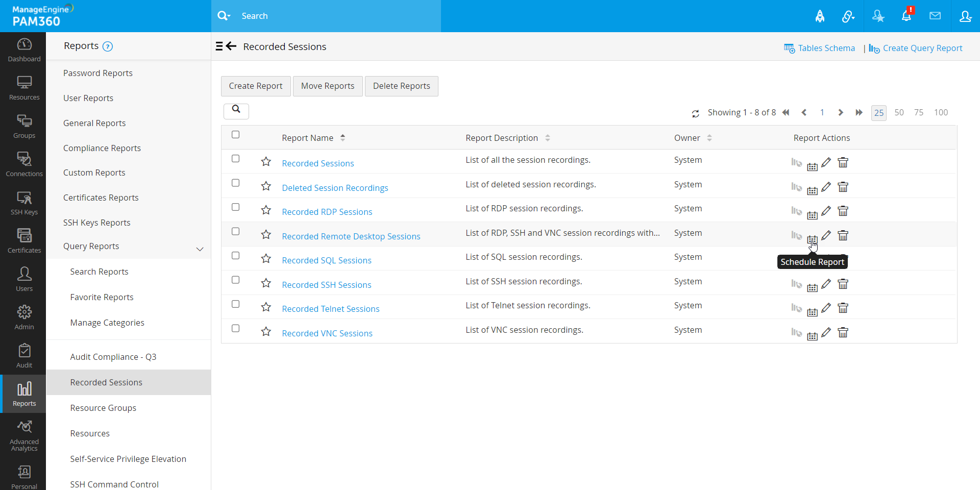Image resolution: width=980 pixels, height=490 pixels.
Task: Click the notifications bell with the red alert badge
Action: click(906, 16)
